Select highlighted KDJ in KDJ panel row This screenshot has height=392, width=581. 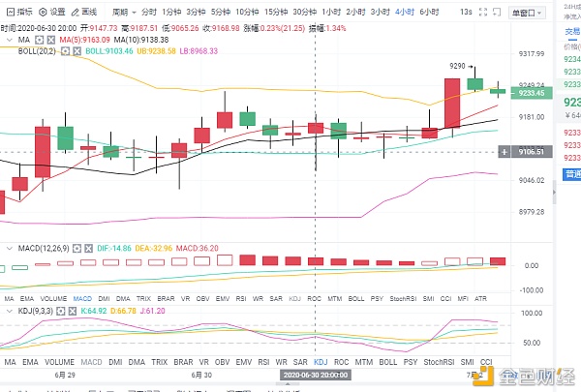coord(321,362)
